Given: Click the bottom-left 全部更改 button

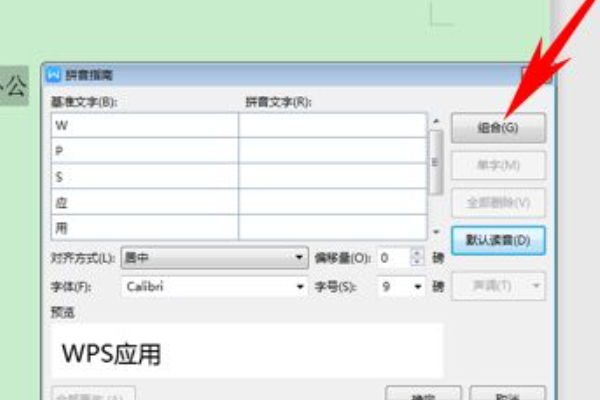Looking at the screenshot, I should [93, 394].
